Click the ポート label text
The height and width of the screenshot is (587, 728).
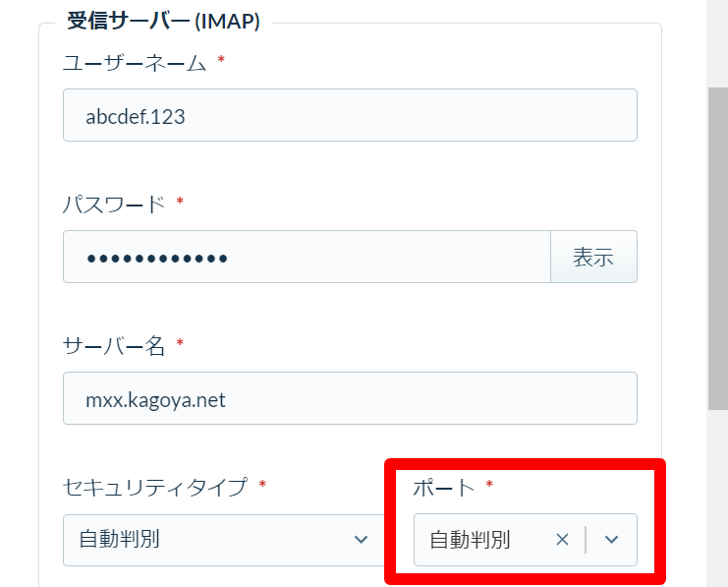click(444, 488)
